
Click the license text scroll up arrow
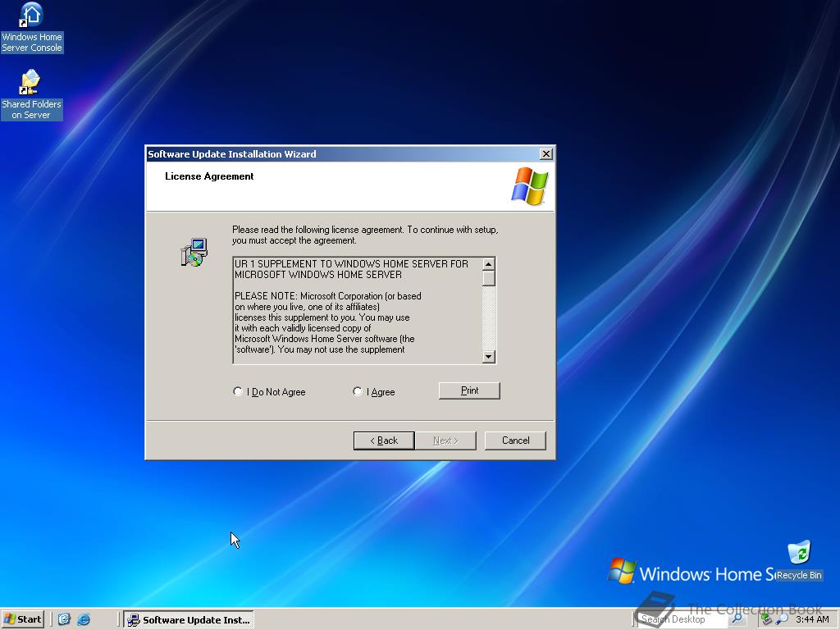[x=488, y=264]
